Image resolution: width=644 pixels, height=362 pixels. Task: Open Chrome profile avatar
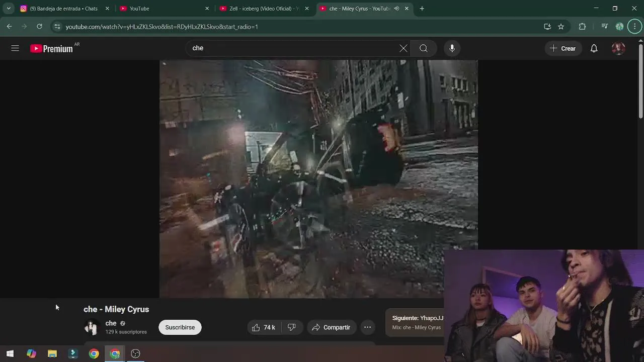(620, 27)
